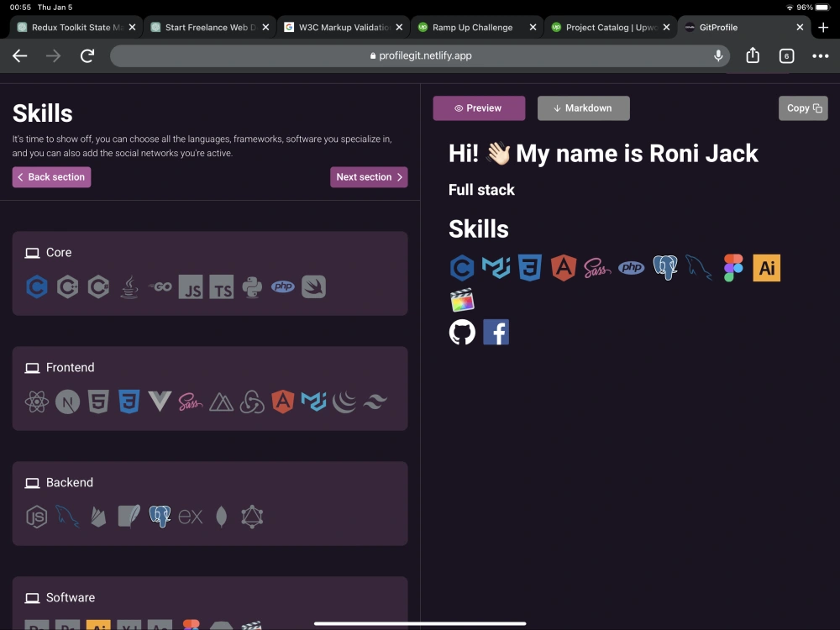Reload the current page
Viewport: 840px width, 630px height.
[x=87, y=55]
